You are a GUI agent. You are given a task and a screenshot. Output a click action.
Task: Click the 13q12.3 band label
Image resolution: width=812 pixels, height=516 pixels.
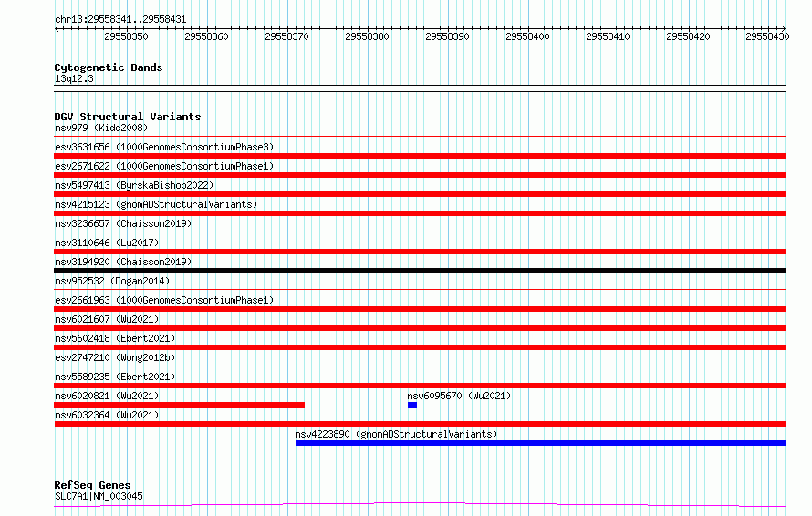tap(74, 78)
